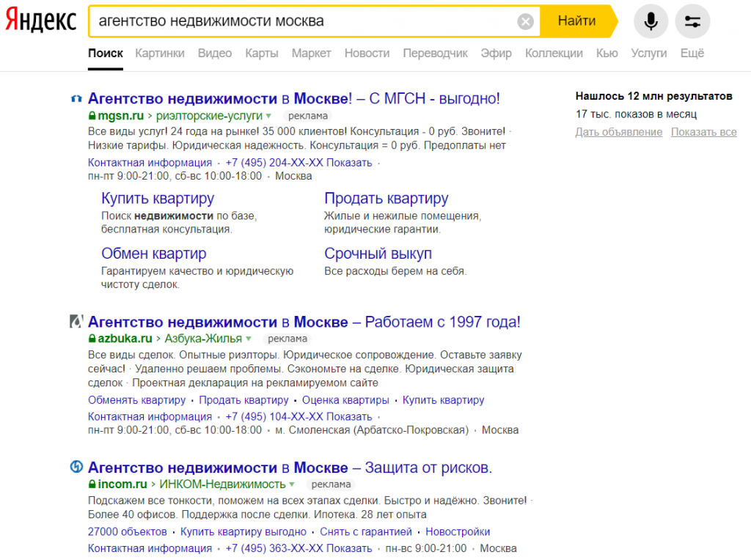Click Показать все link
Image resolution: width=751 pixels, height=560 pixels.
(703, 132)
